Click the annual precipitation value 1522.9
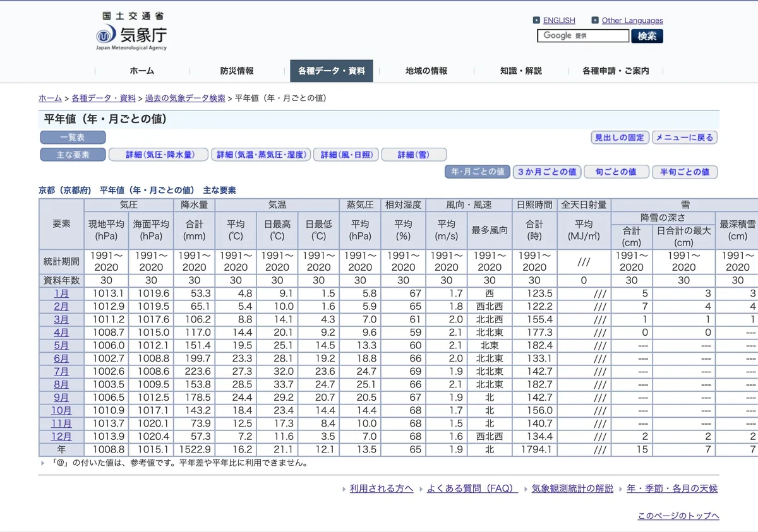This screenshot has width=758, height=532. (195, 450)
